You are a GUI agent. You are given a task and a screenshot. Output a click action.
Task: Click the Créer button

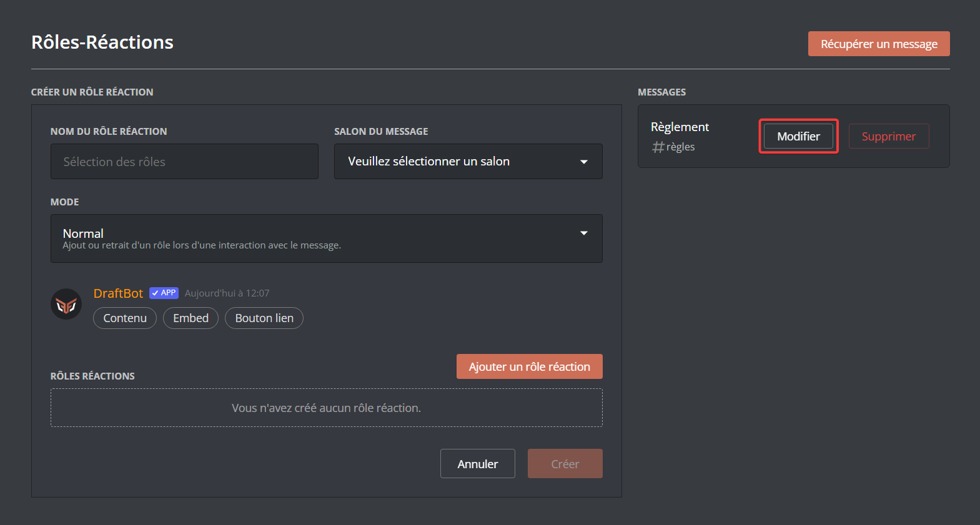coord(565,464)
